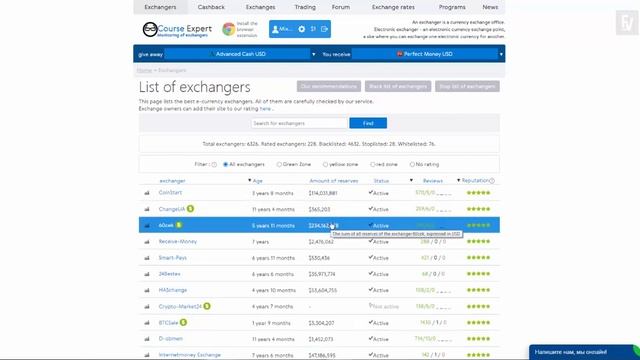Open the chart icon for MASchange

(147, 290)
